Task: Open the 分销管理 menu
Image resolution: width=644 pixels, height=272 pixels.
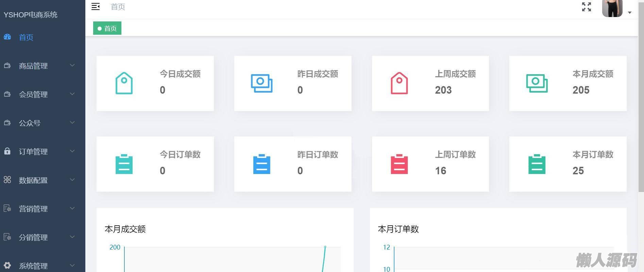Action: click(43, 237)
